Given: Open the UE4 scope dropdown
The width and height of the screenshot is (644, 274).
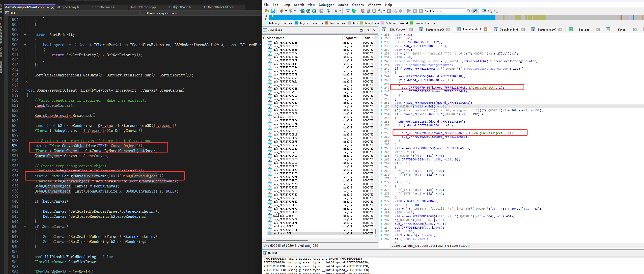Looking at the screenshot, I should click(138, 13).
